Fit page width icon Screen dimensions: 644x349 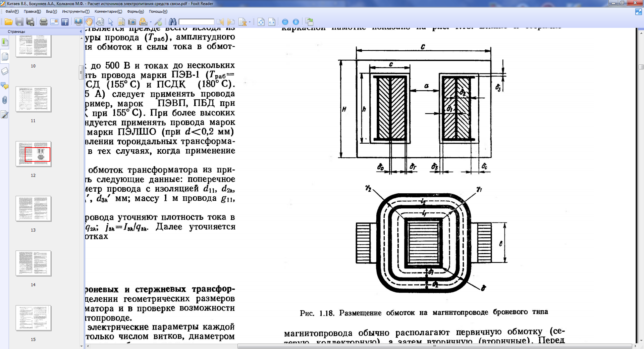(272, 22)
